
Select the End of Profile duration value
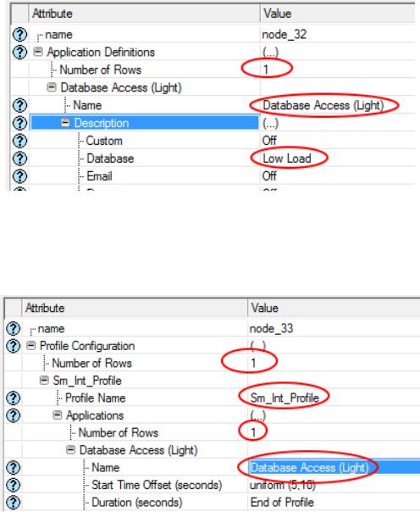pyautogui.click(x=282, y=502)
